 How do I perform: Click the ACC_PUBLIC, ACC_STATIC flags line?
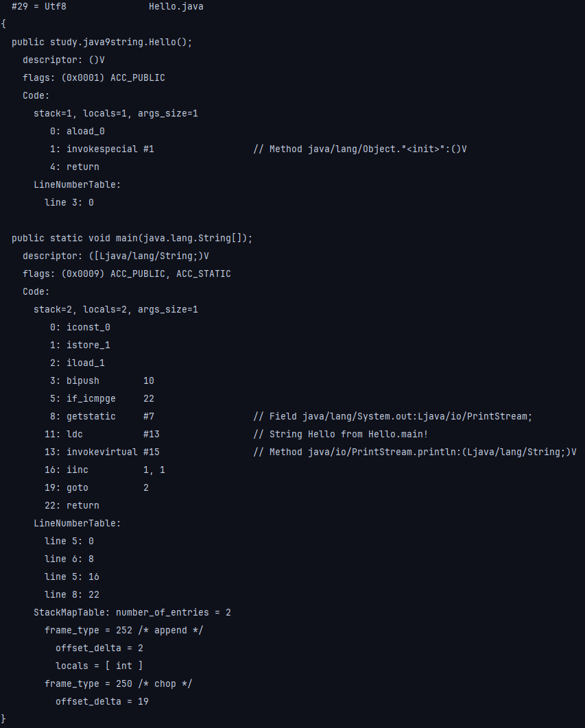pos(126,274)
